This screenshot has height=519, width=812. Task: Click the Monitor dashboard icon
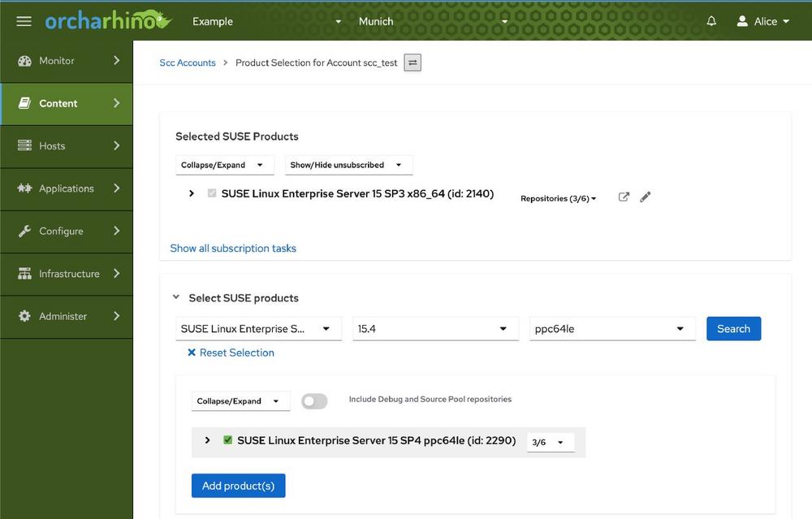(24, 61)
